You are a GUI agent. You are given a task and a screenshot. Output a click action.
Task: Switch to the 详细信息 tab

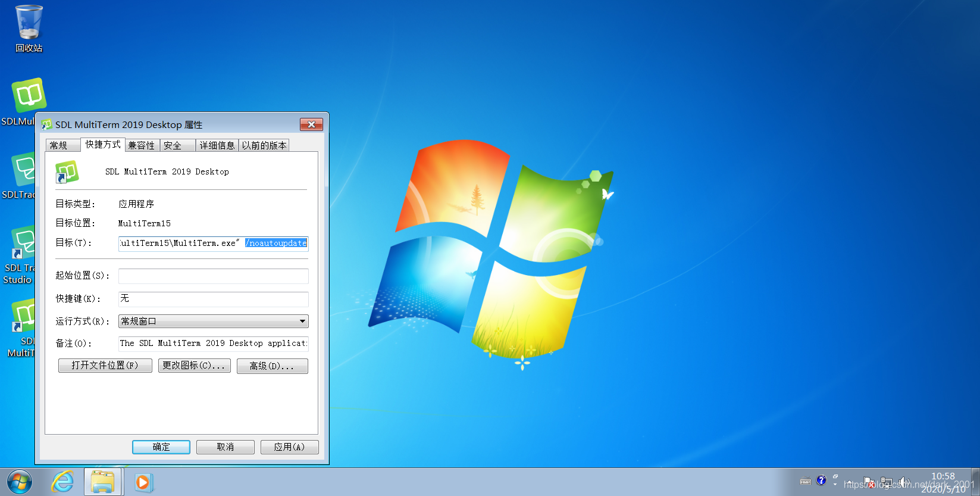click(217, 145)
